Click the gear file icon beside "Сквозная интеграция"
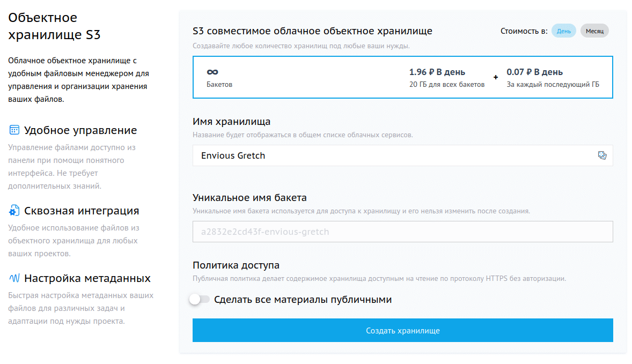The width and height of the screenshot is (632, 364). click(x=14, y=211)
